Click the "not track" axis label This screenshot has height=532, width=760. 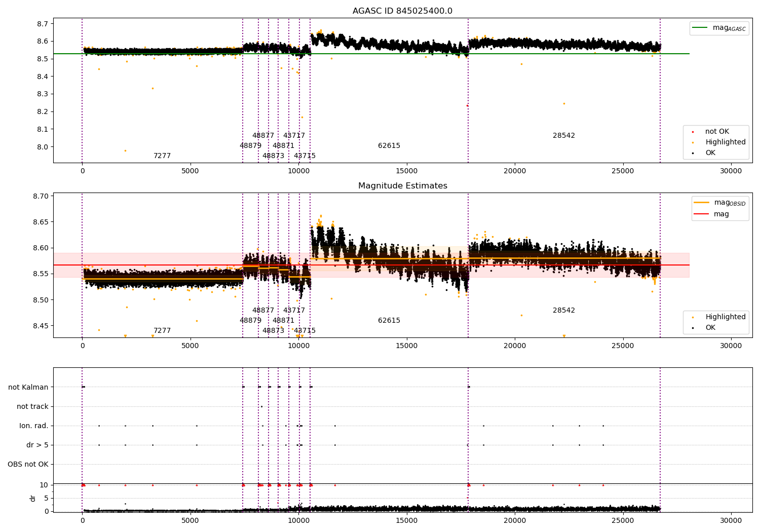click(32, 406)
